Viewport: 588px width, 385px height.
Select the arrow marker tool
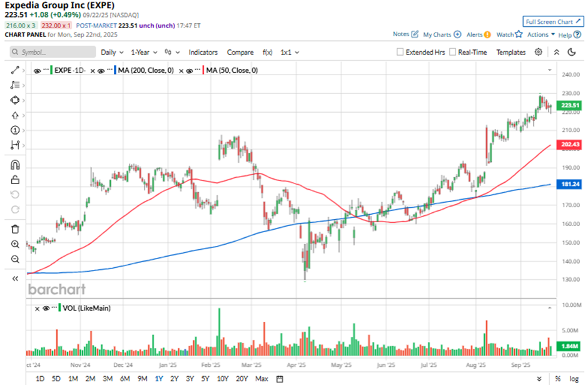point(15,115)
